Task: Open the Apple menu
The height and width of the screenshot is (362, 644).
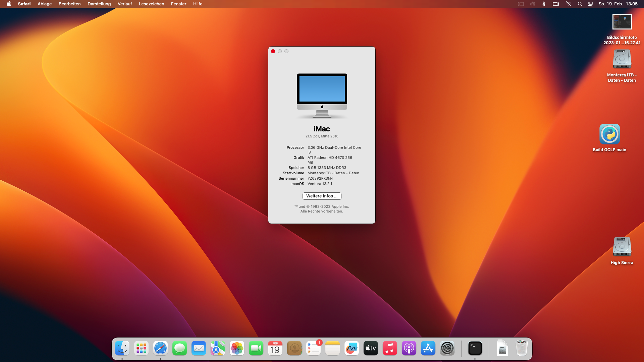Action: [9, 4]
